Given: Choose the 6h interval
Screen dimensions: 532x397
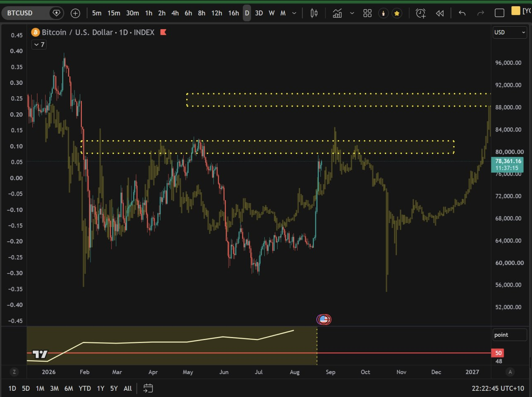Looking at the screenshot, I should (188, 13).
